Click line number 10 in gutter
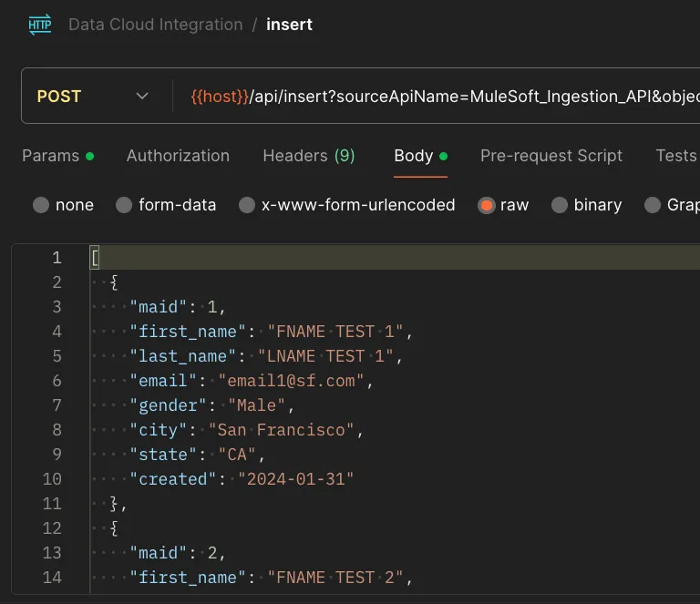Screen dimensions: 700x604 click(52, 479)
